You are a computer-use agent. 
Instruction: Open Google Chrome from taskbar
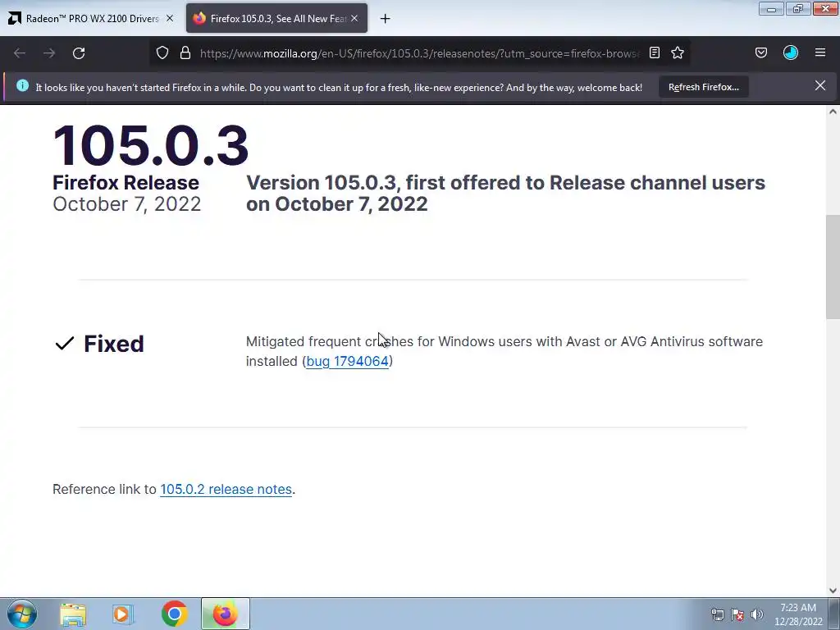[x=174, y=614]
